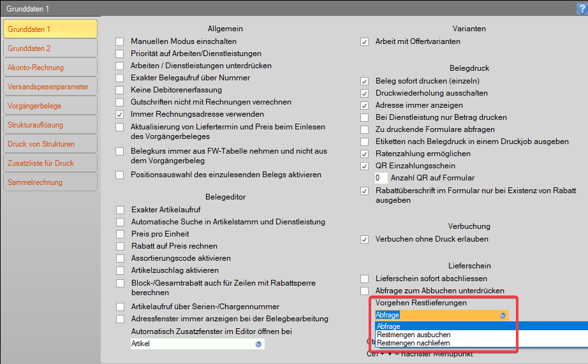Toggle Block-/Gesamtrabatt bei Rabattsperre checkbox

(x=120, y=283)
